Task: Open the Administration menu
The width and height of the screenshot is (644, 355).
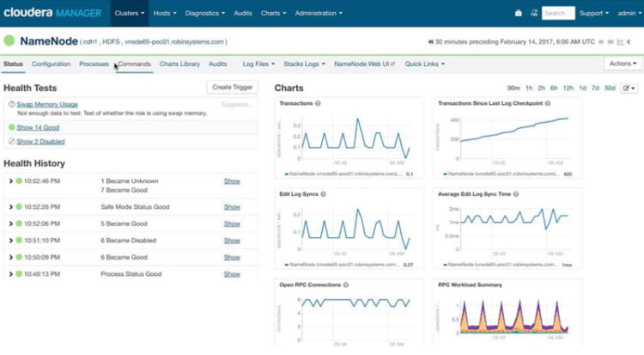Action: [x=319, y=13]
